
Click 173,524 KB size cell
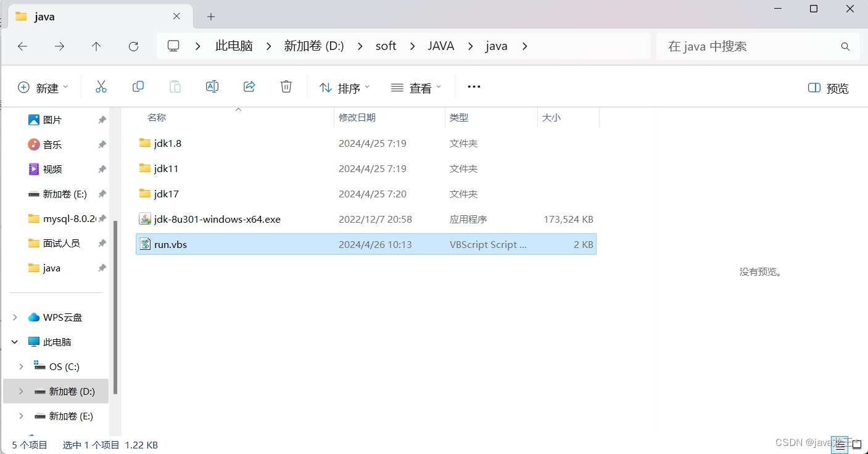point(568,219)
